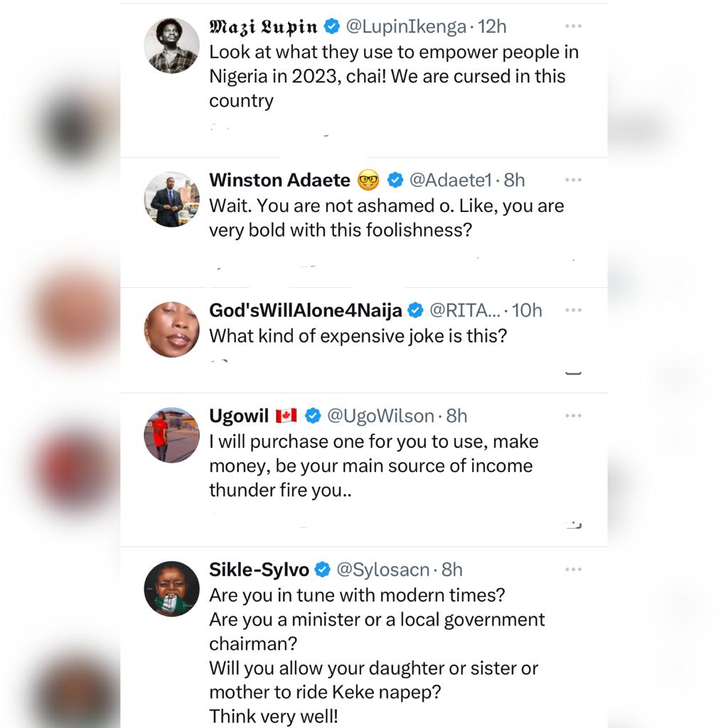
Task: Click Mazi Lupin's verified badge
Action: (331, 26)
